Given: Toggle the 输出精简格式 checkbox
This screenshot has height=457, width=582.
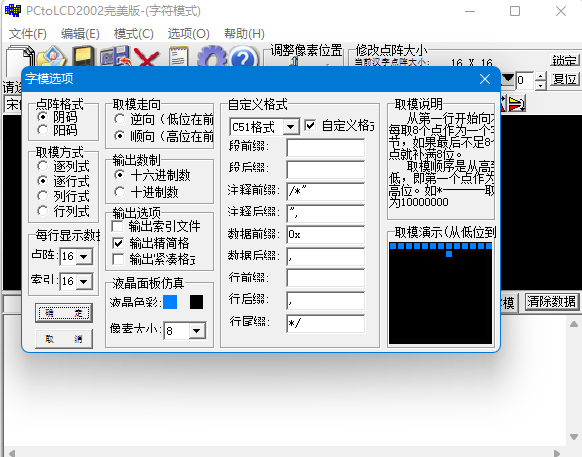Looking at the screenshot, I should pyautogui.click(x=118, y=243).
